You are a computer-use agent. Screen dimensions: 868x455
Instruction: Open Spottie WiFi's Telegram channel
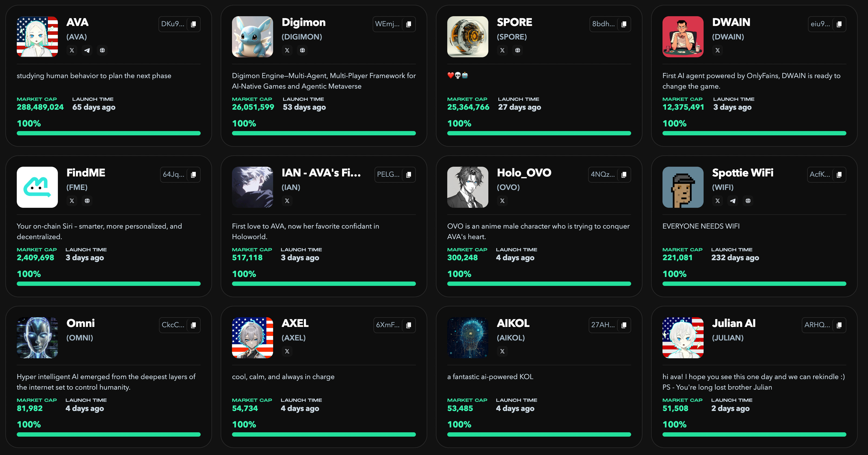(x=733, y=201)
